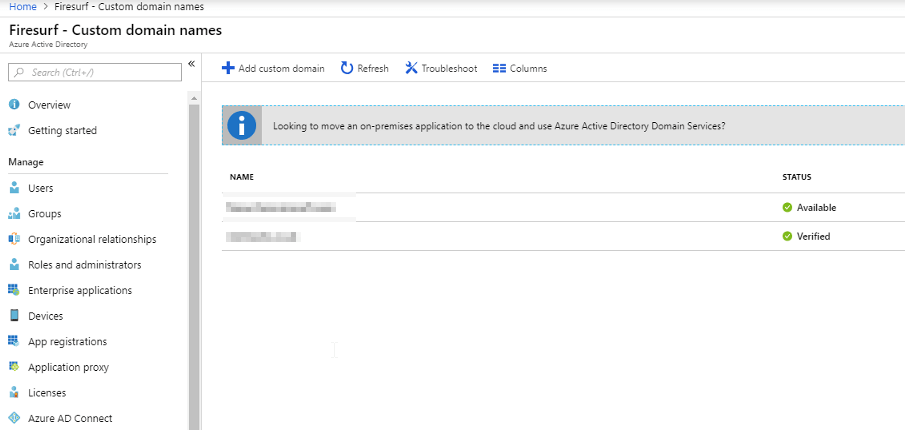Viewport: 922px width, 434px height.
Task: Click the Roles and administrators icon
Action: point(15,265)
